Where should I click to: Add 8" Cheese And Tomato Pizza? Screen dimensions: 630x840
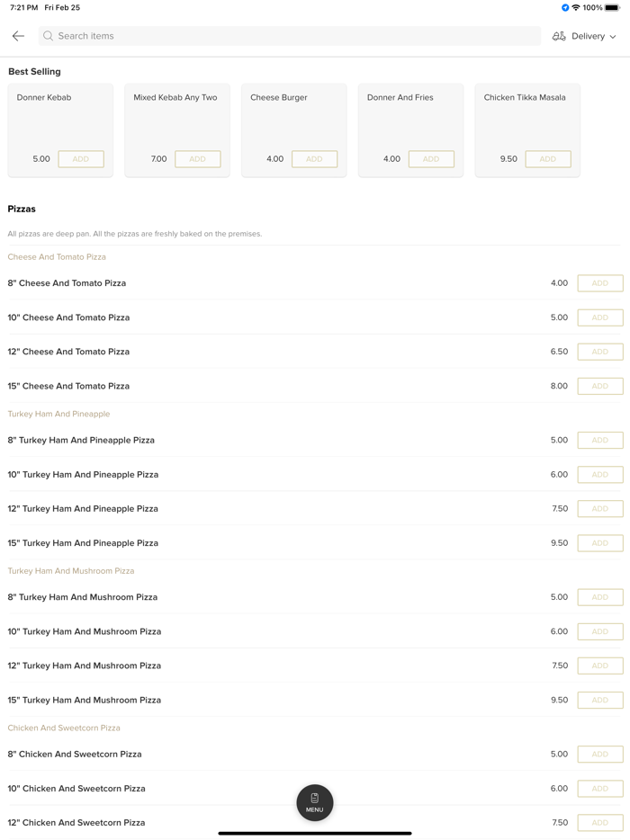[x=600, y=283]
